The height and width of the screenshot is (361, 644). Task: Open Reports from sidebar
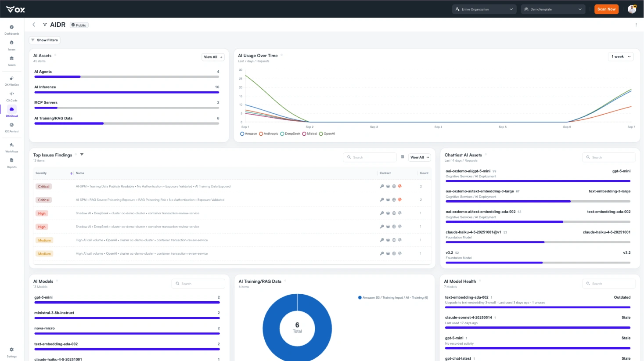click(11, 163)
